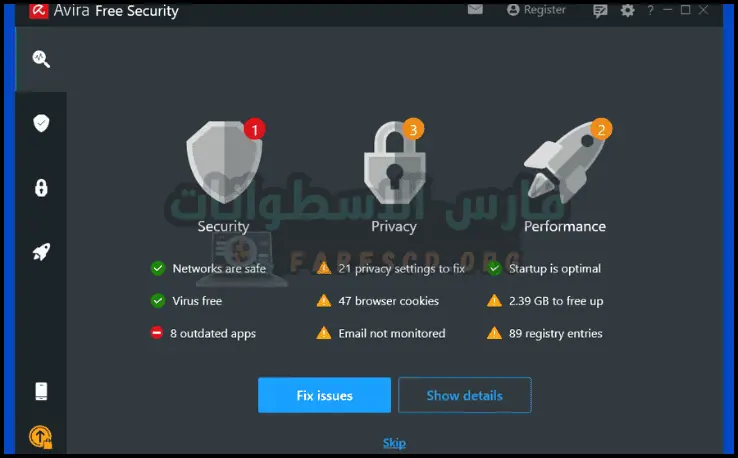
Task: Open the feedback chat icon
Action: 600,11
